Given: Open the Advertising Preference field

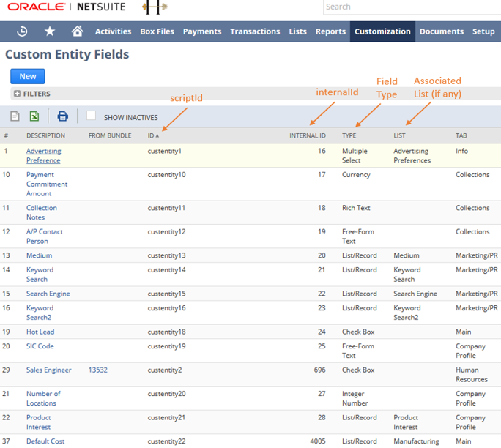Looking at the screenshot, I should (x=44, y=155).
